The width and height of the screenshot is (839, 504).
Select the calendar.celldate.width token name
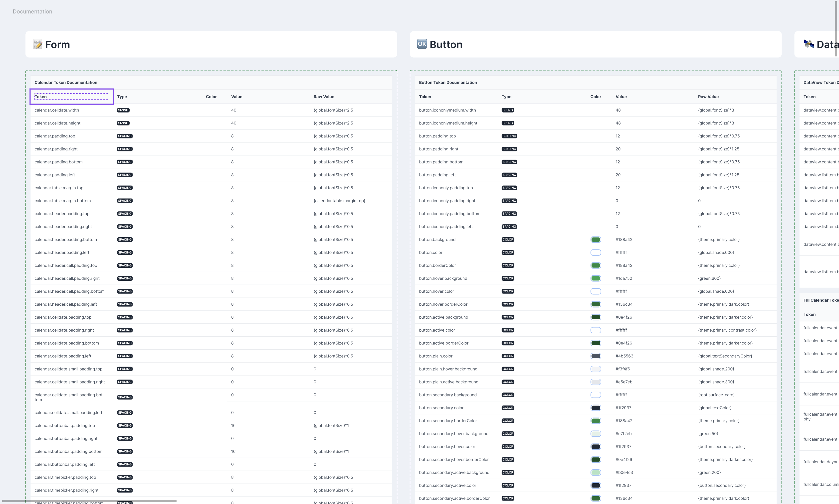[57, 110]
